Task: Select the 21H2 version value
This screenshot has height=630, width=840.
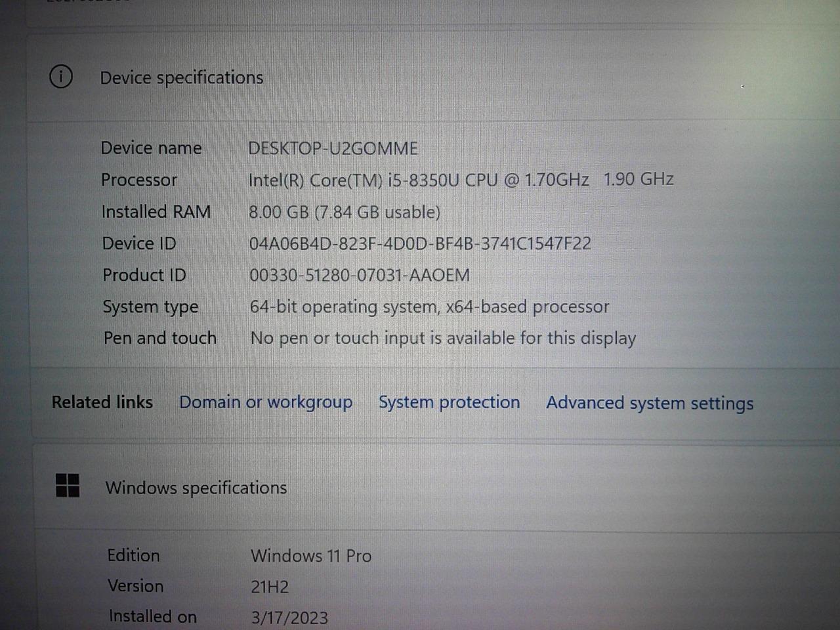Action: [270, 587]
